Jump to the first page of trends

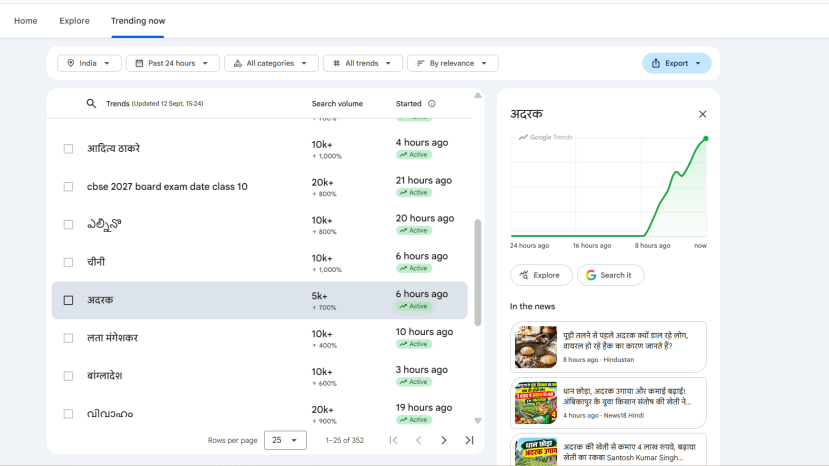[x=393, y=440]
